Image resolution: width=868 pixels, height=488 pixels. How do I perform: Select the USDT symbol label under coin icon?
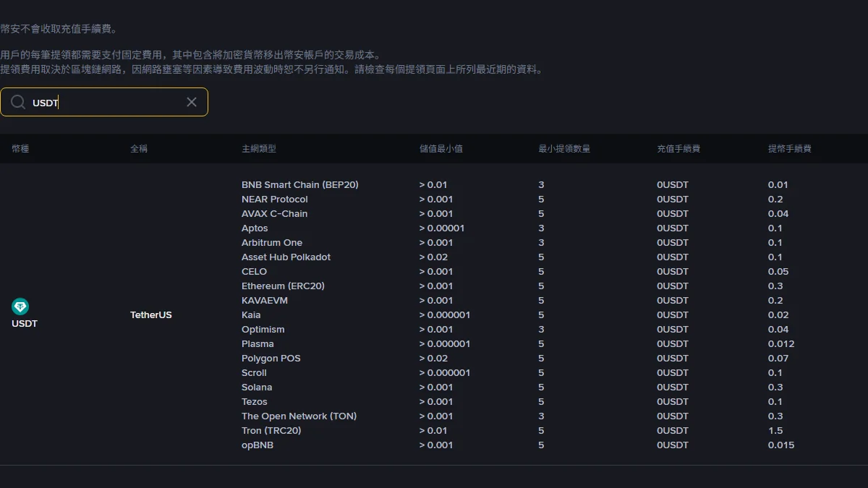pyautogui.click(x=25, y=324)
